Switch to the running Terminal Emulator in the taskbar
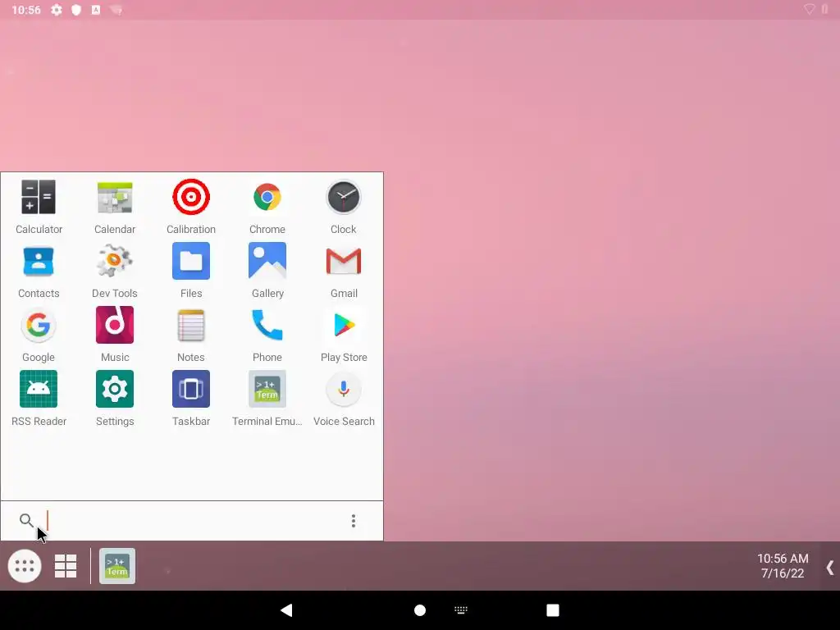This screenshot has height=630, width=840. (117, 566)
